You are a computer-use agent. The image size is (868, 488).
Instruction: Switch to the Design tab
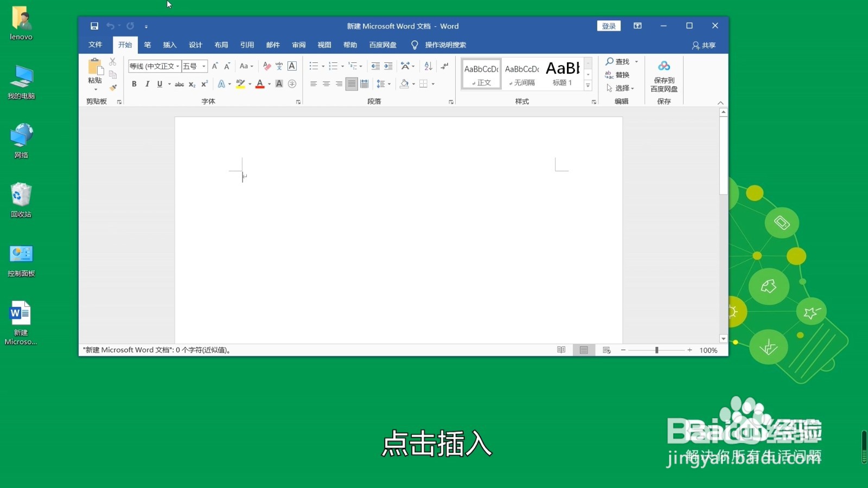click(x=195, y=45)
